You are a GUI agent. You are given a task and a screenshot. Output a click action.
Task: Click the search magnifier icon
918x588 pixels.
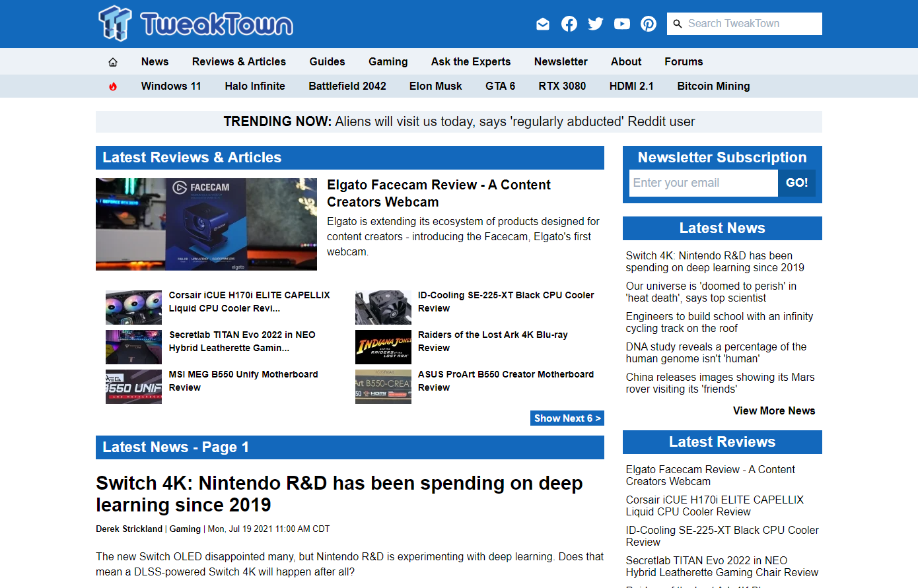coord(678,24)
